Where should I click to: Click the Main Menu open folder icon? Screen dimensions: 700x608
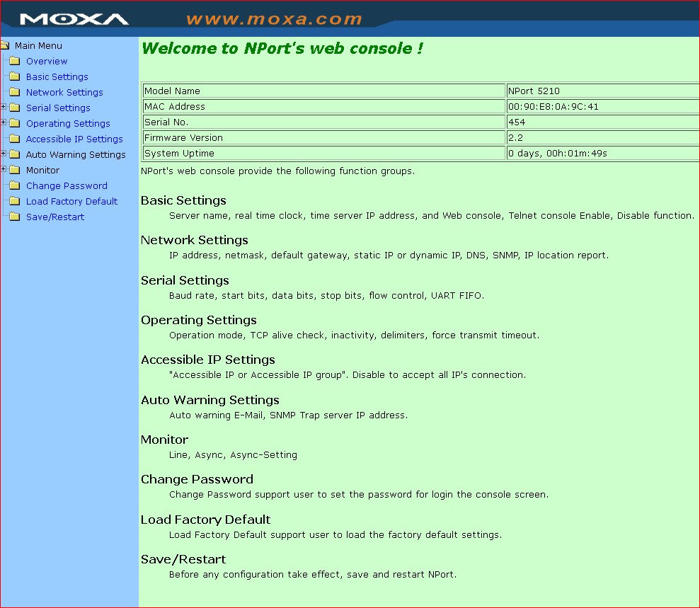click(5, 45)
